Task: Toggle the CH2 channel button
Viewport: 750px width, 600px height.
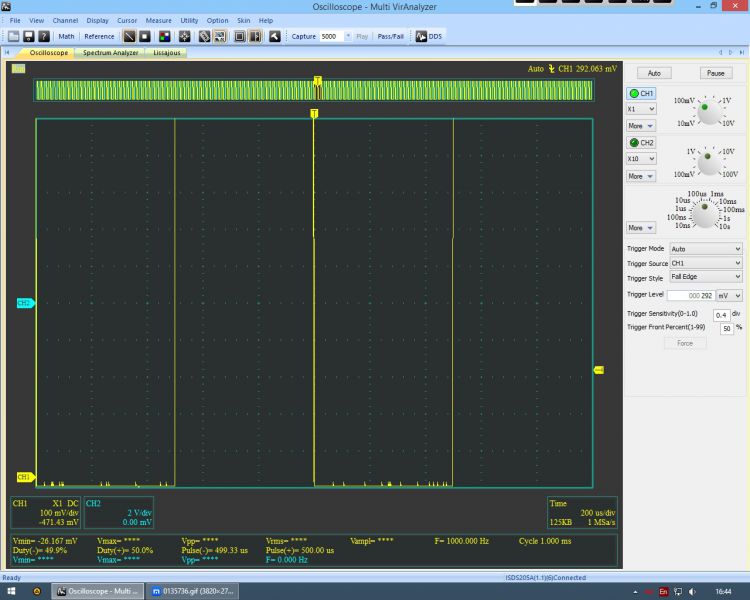Action: click(x=640, y=143)
